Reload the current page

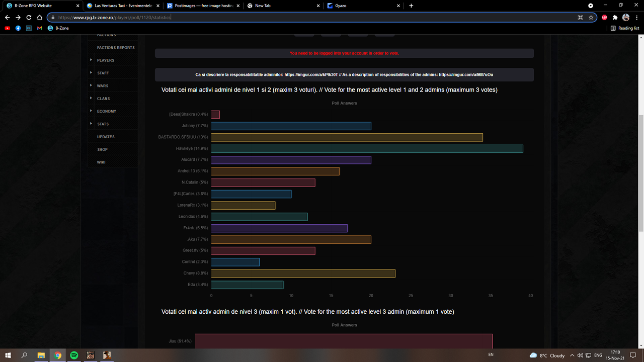coord(29,17)
